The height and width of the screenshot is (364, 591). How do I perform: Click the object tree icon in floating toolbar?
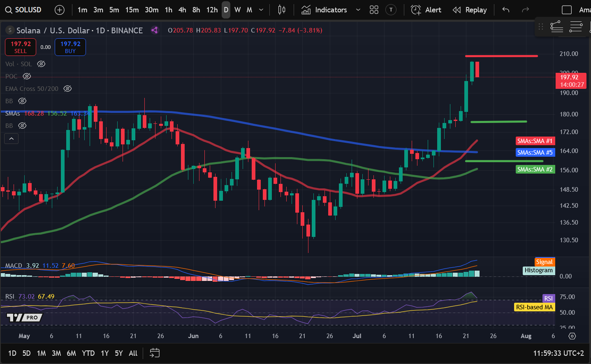coord(557,26)
